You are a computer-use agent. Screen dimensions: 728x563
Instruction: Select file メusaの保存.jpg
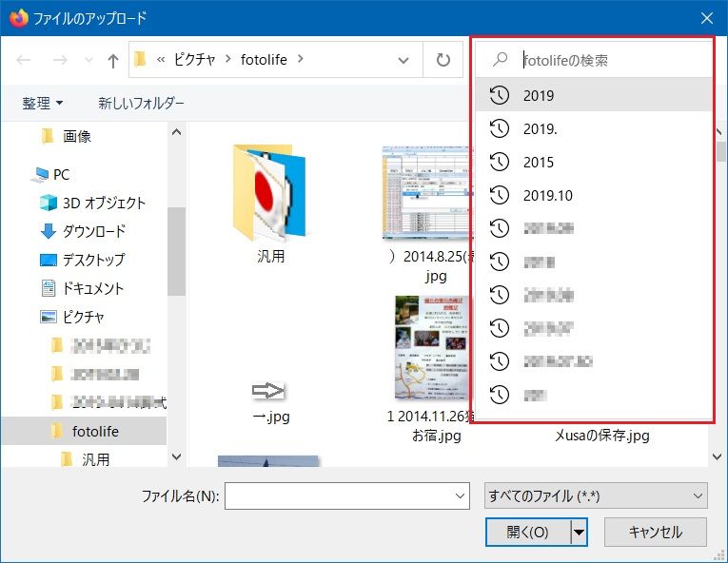(602, 436)
